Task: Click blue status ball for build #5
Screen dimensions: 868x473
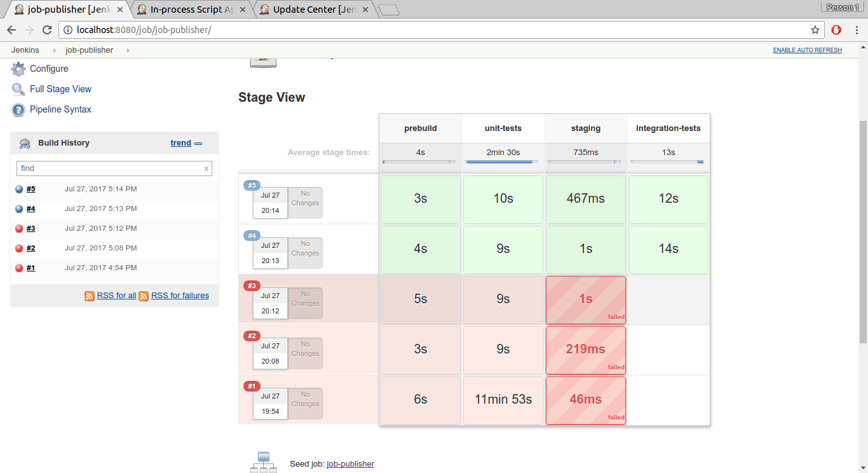Action: pyautogui.click(x=19, y=189)
